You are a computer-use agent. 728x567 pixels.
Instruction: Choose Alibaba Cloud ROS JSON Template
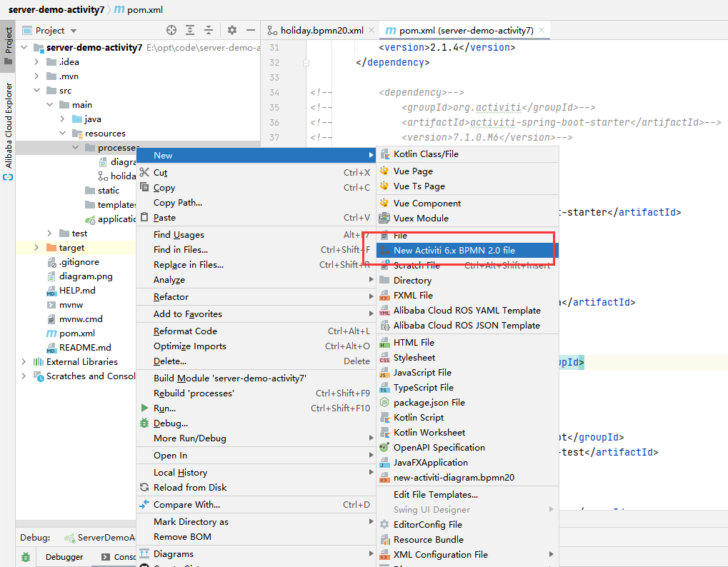tap(467, 325)
